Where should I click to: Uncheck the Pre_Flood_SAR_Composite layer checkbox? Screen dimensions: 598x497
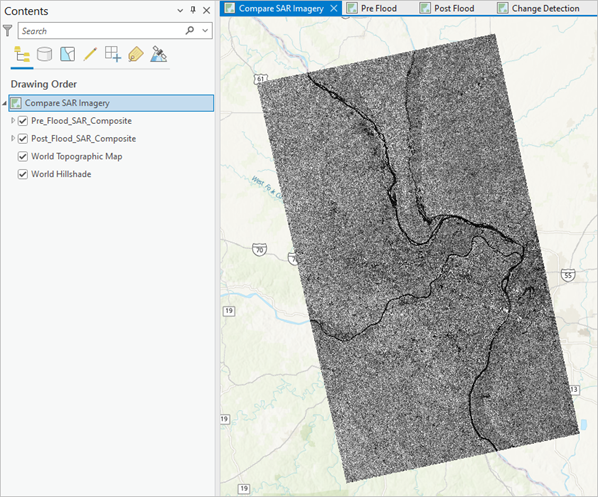(23, 121)
